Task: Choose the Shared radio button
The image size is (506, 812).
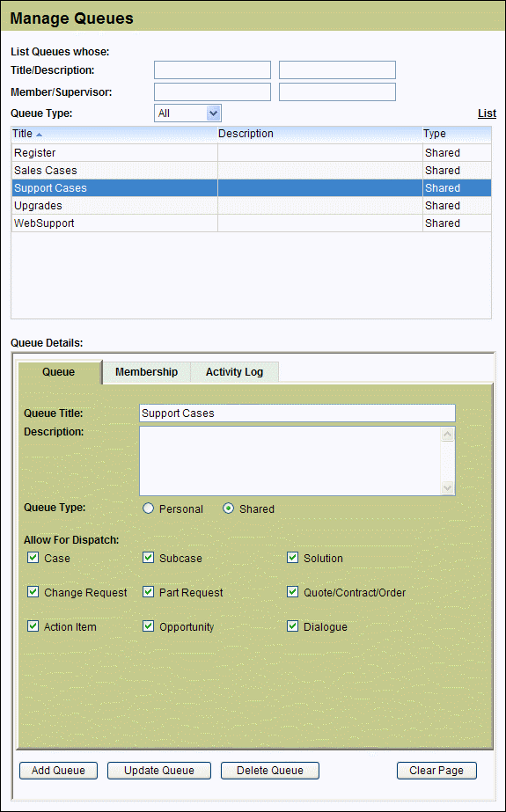Action: [228, 508]
